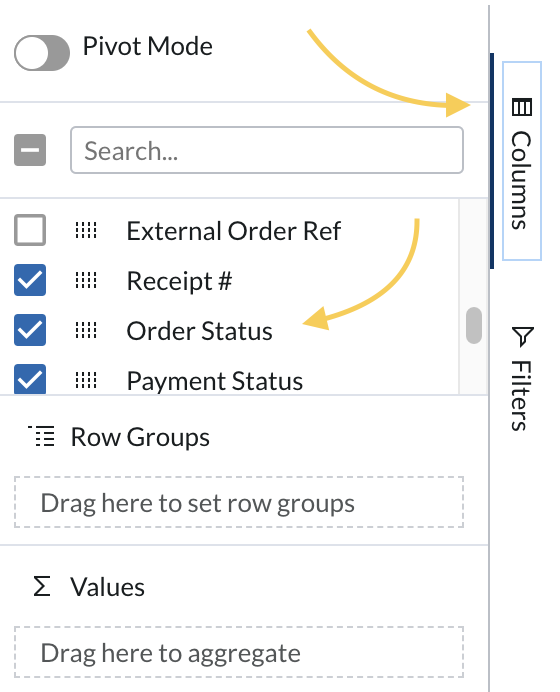
Task: Click the drag handle icon beside Receipt #
Action: pos(86,280)
